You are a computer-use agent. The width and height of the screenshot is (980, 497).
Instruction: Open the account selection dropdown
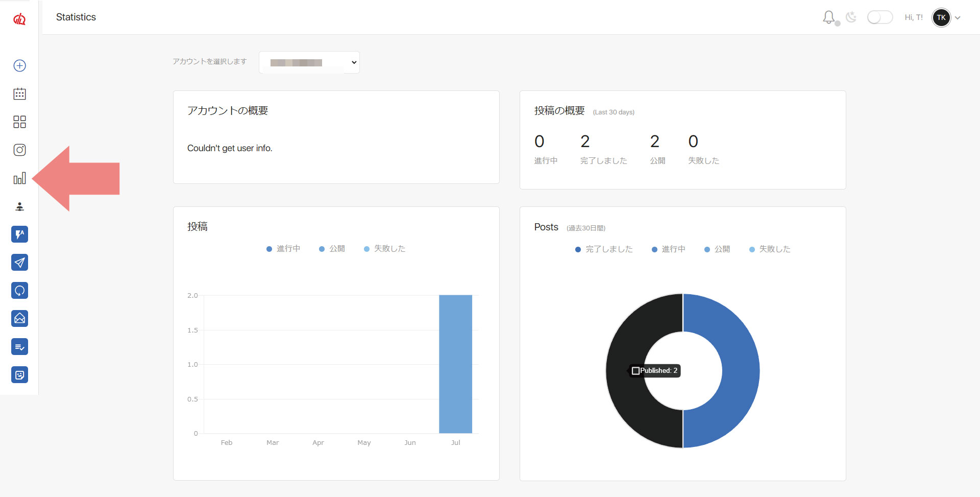click(x=309, y=62)
